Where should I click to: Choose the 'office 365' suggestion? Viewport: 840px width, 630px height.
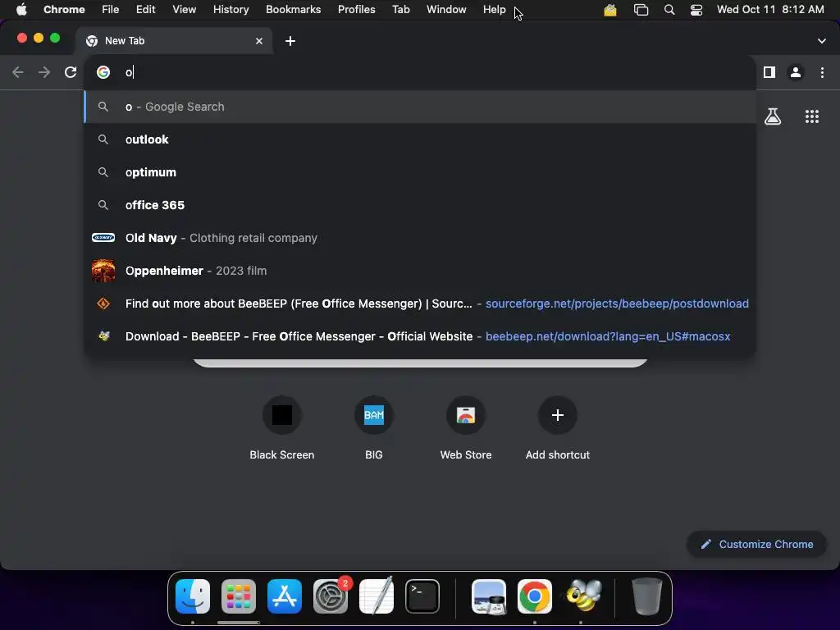click(420, 204)
